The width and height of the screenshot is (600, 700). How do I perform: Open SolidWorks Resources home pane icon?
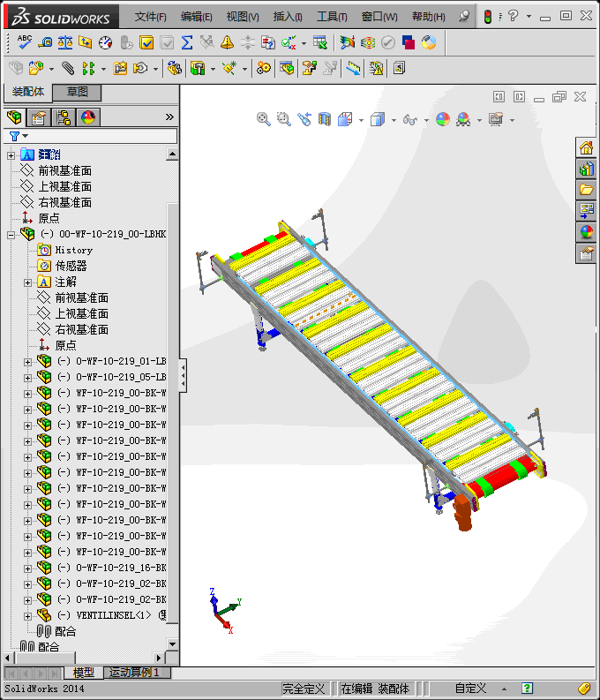586,147
